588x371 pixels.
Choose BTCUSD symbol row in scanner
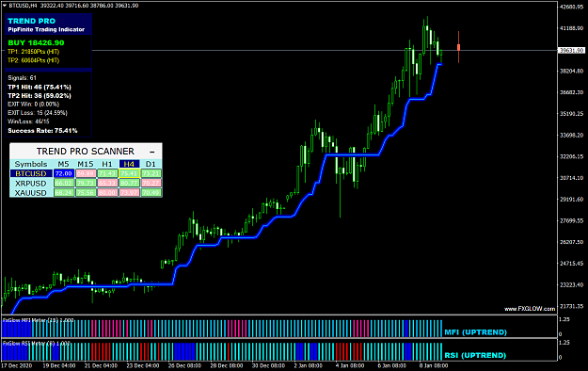[31, 173]
